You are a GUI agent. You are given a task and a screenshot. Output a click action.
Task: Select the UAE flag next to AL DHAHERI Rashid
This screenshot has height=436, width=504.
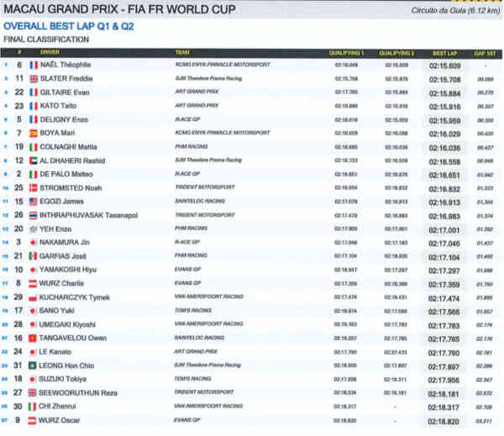(x=34, y=160)
